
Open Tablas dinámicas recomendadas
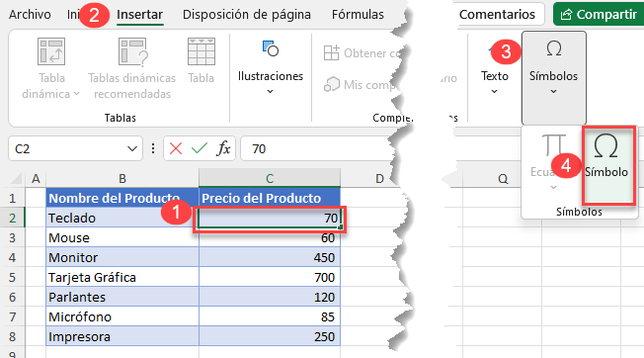point(132,68)
